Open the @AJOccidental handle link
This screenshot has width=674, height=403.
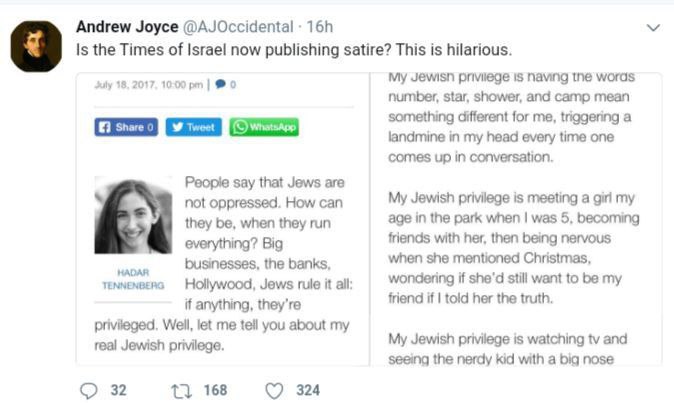[238, 27]
